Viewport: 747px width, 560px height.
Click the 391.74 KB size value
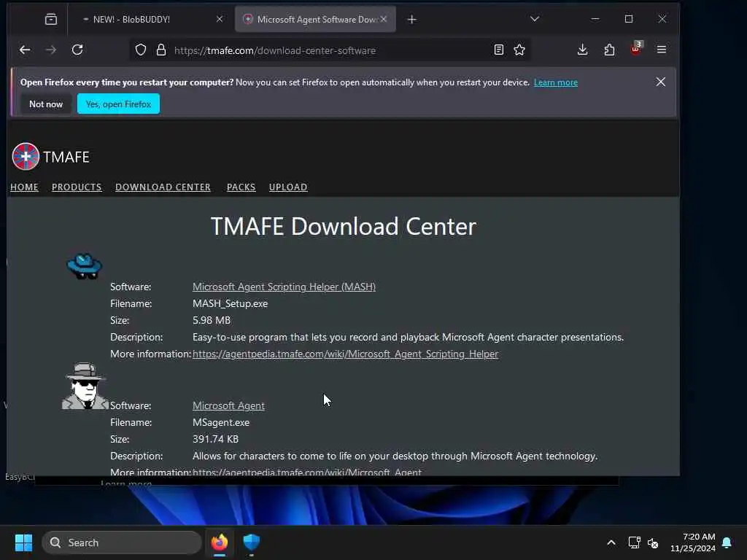click(x=215, y=439)
